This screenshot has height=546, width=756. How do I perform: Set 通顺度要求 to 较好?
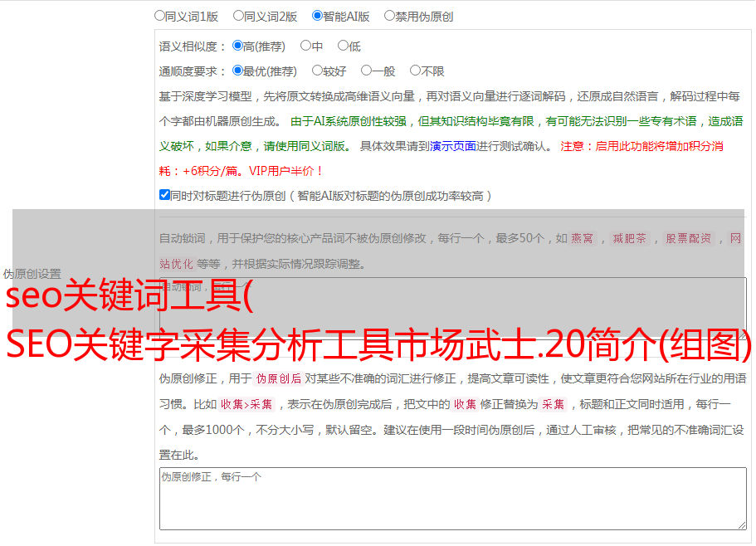click(x=317, y=71)
